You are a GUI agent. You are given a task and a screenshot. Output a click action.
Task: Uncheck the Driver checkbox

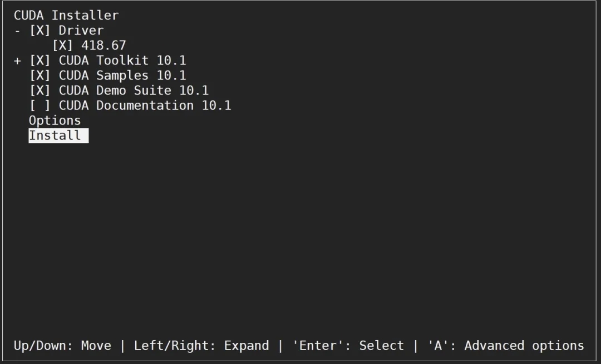(40, 31)
